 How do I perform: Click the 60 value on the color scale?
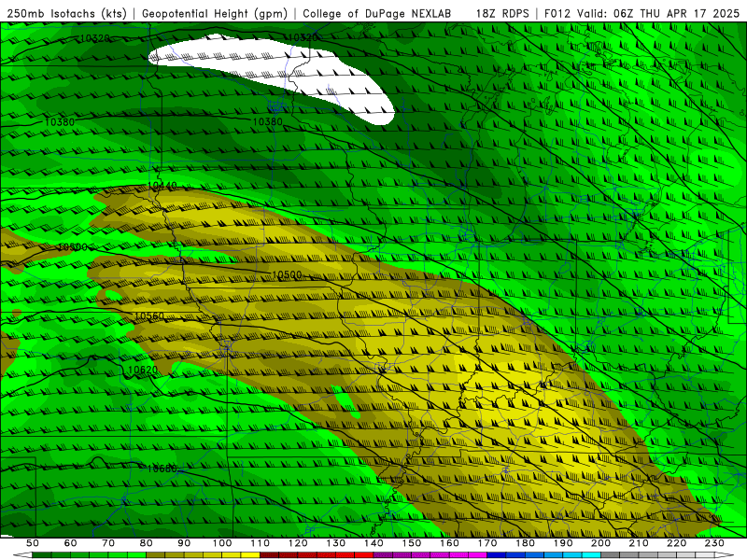70,543
